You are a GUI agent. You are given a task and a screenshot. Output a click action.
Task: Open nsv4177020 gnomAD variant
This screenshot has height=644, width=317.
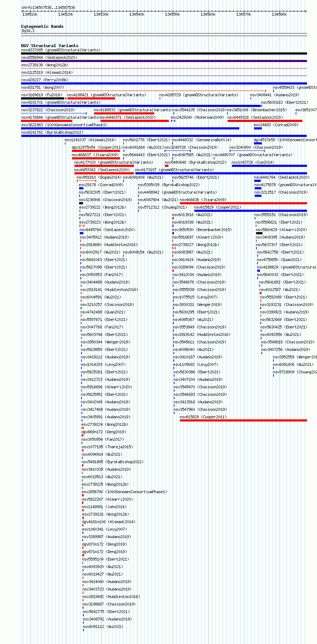pos(114,162)
